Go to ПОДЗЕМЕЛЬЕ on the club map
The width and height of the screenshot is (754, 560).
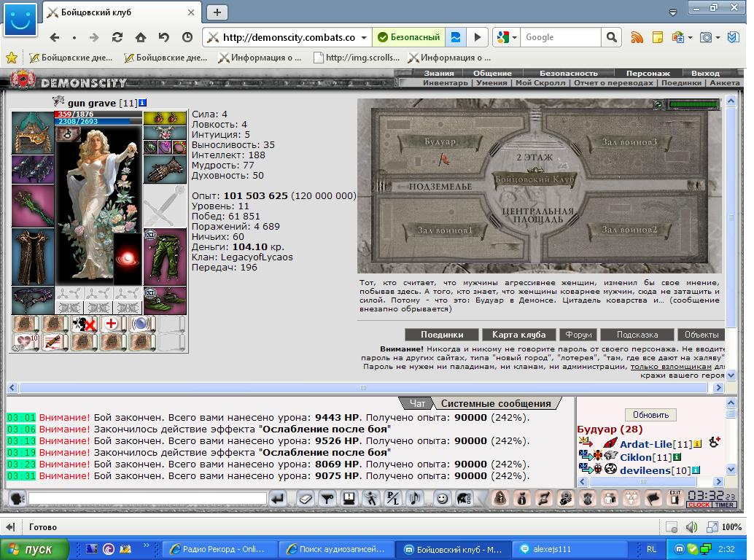tap(440, 187)
